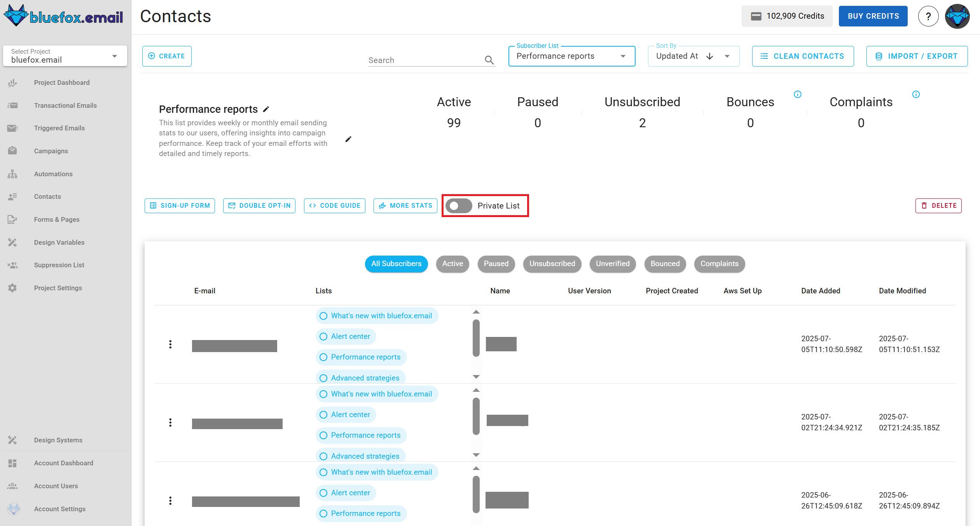Select the Unsubscribed filter tab
The height and width of the screenshot is (526, 980).
(552, 264)
